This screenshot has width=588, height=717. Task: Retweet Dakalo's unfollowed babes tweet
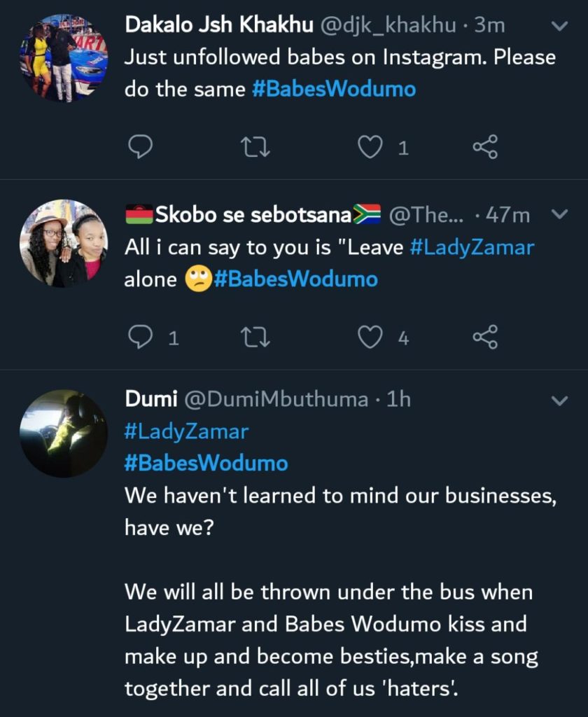(x=255, y=147)
